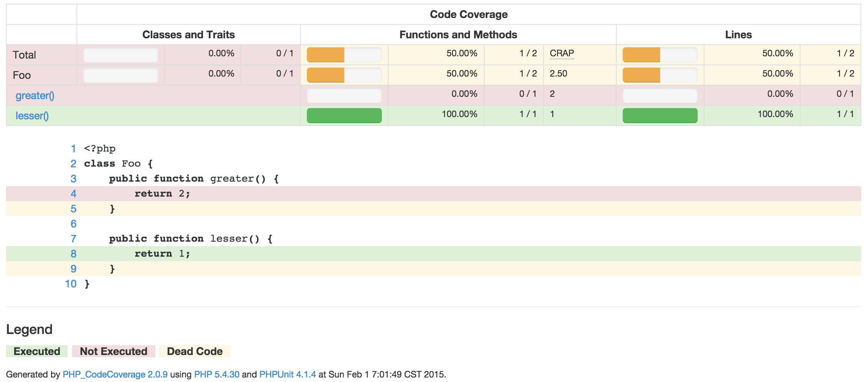Visit the PHPUnit 4.1.4 link
This screenshot has height=382, width=868.
click(x=288, y=374)
